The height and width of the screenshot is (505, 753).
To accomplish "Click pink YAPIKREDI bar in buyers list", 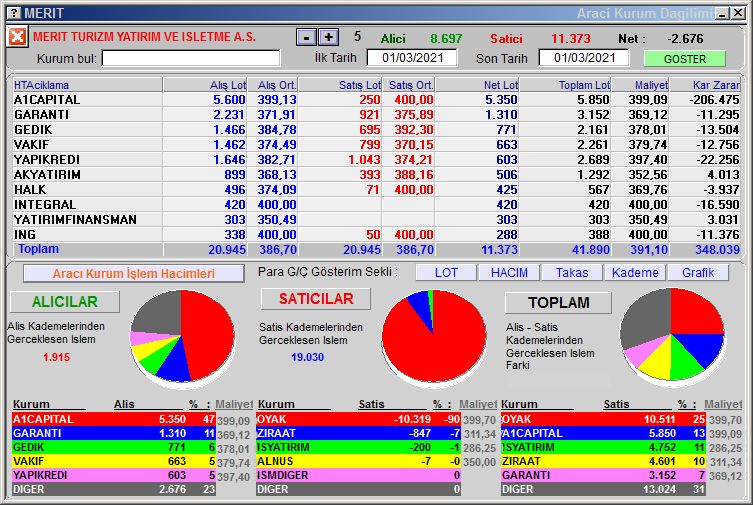I will [114, 475].
